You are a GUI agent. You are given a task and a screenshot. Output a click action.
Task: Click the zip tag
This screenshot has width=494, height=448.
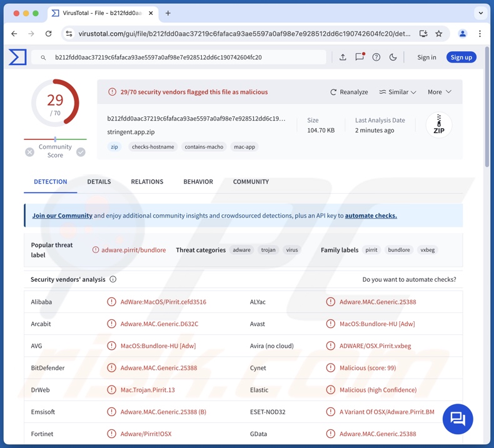click(114, 147)
